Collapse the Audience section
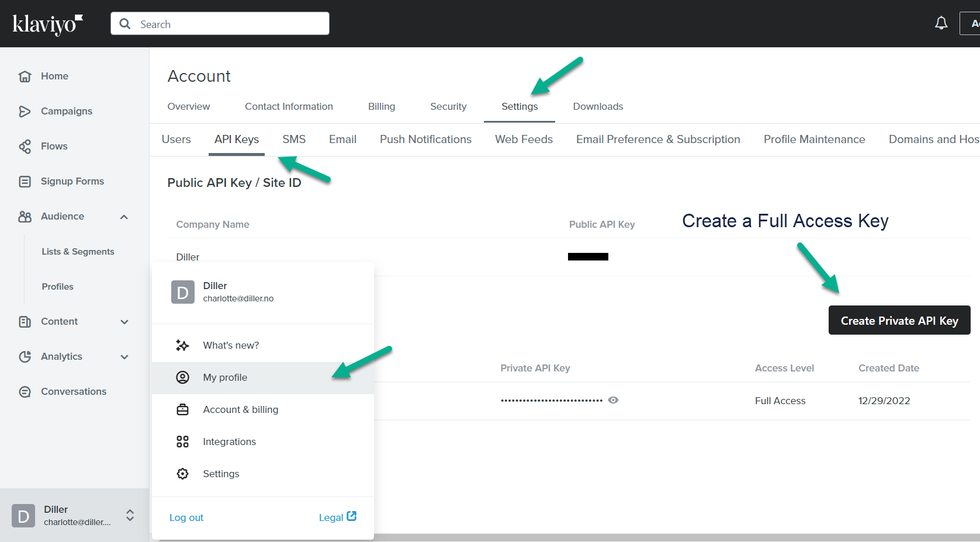Image resolution: width=980 pixels, height=542 pixels. tap(124, 216)
